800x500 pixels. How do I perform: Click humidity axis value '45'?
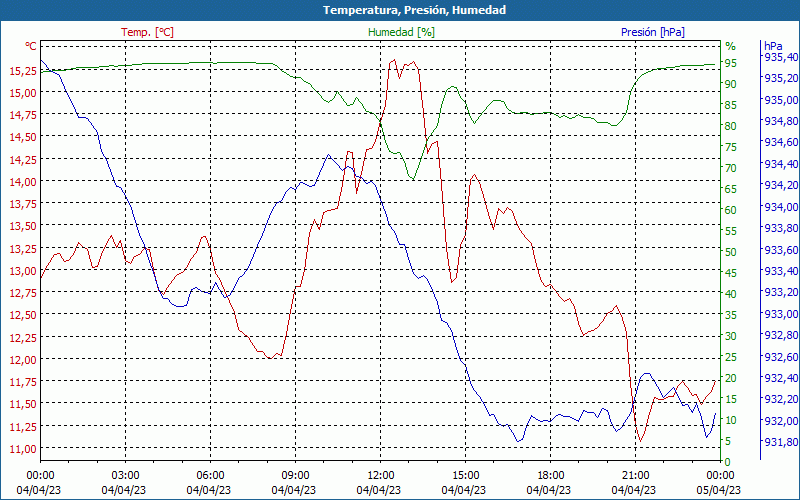[731, 273]
